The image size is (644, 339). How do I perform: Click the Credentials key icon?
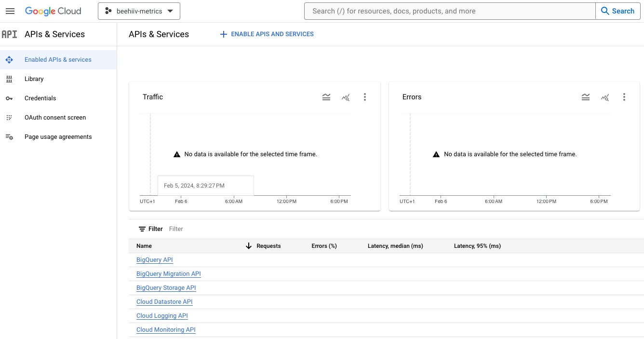(x=9, y=98)
